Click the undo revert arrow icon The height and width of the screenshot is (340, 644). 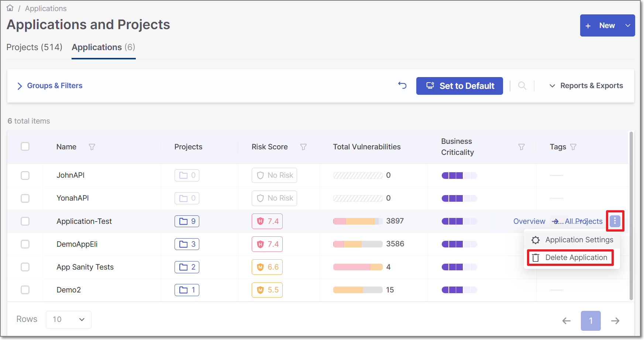click(402, 86)
